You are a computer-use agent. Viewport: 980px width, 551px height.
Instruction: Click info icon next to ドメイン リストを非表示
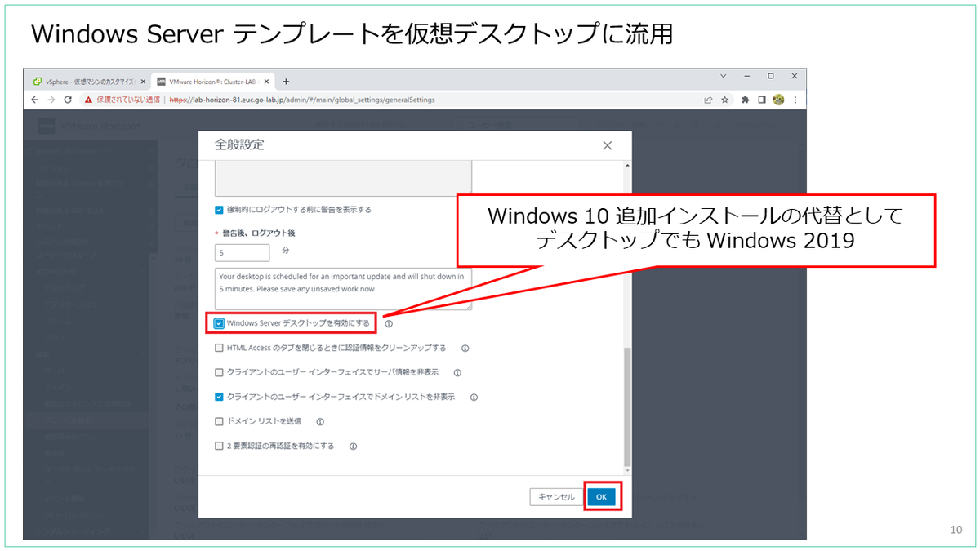(x=474, y=398)
